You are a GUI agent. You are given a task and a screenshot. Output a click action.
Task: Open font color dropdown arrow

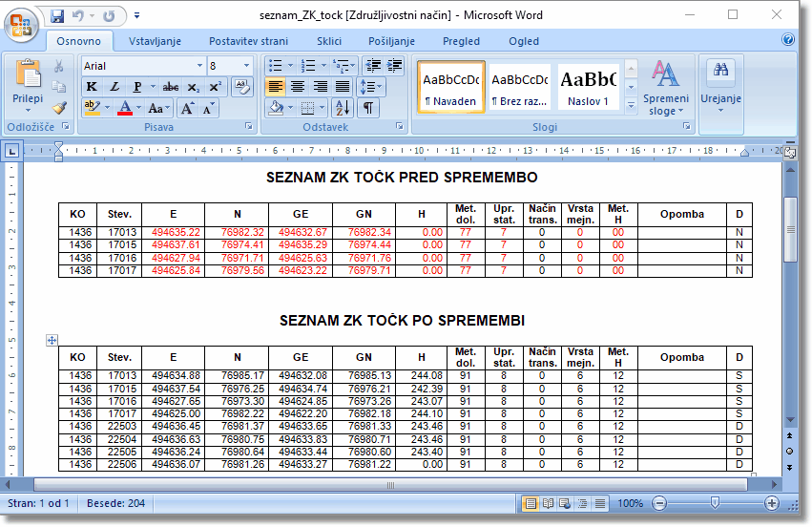pos(138,108)
